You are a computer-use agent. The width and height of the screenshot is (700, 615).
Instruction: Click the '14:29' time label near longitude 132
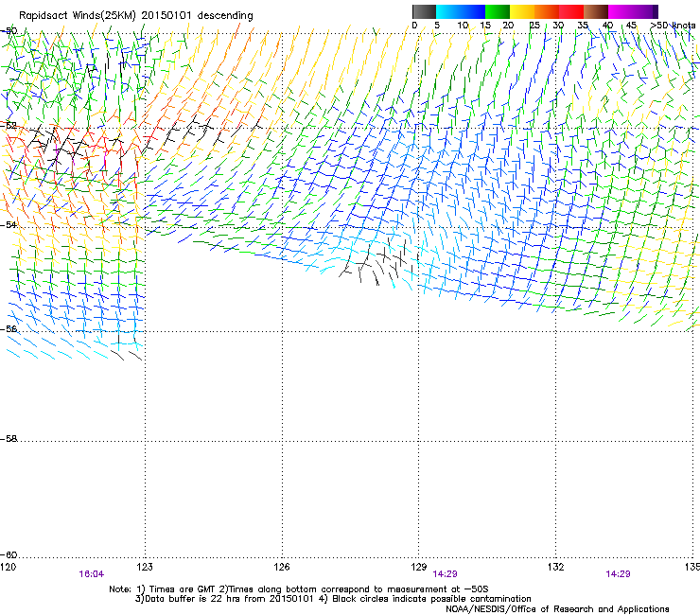(x=618, y=574)
